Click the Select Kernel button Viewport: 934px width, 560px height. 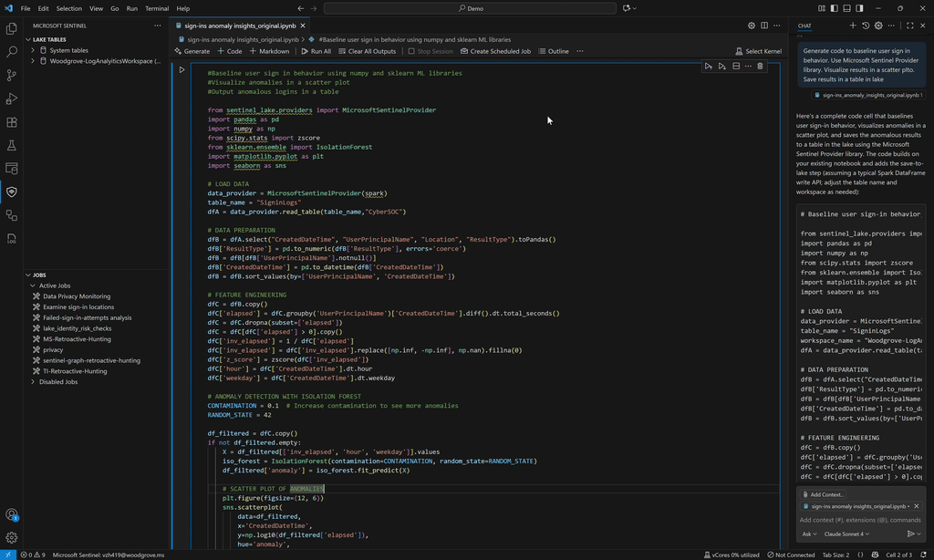(758, 51)
